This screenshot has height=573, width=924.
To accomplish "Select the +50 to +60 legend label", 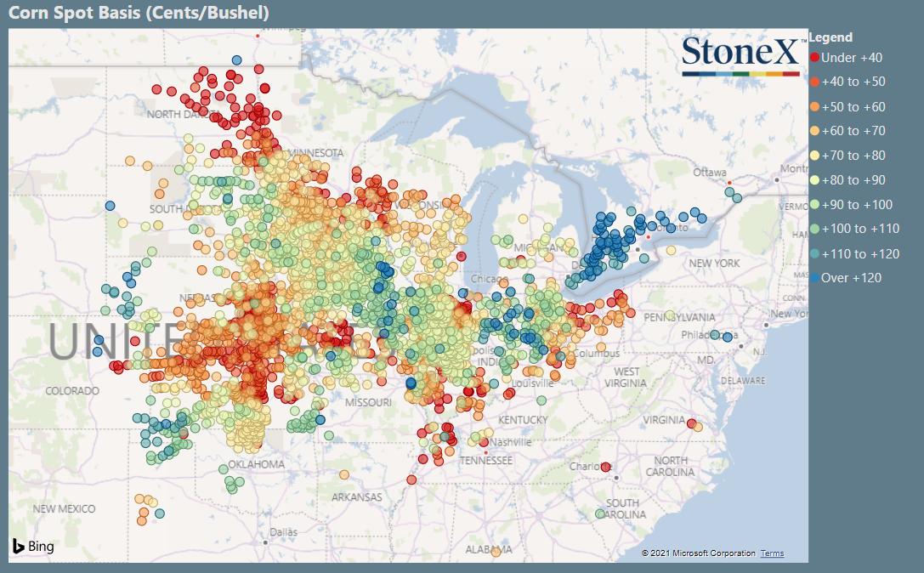I will pos(853,107).
